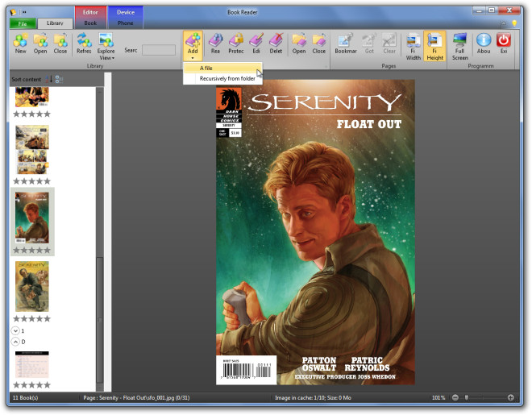
Task: Click the Search input field
Action: (x=159, y=50)
